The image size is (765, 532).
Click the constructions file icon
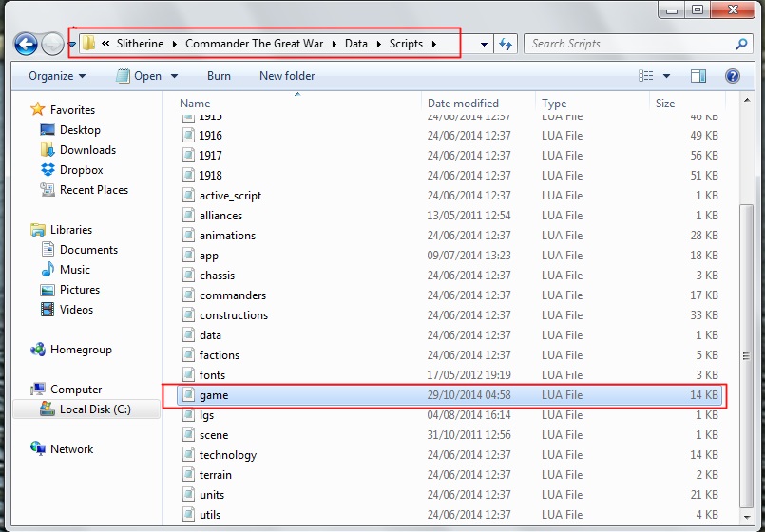click(x=188, y=315)
